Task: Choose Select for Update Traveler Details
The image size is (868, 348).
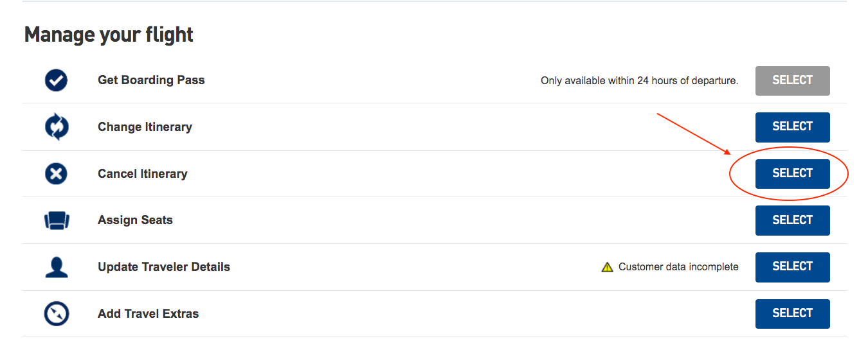Action: [792, 267]
